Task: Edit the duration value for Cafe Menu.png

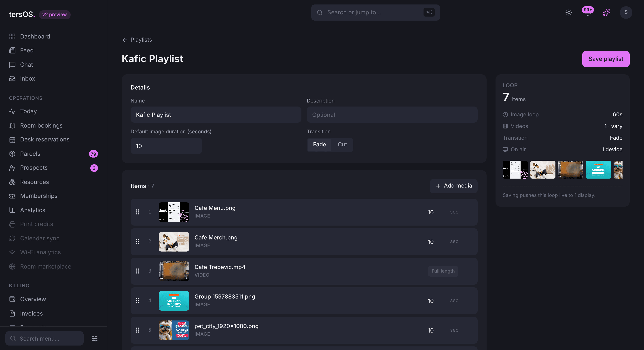Action: click(x=430, y=212)
